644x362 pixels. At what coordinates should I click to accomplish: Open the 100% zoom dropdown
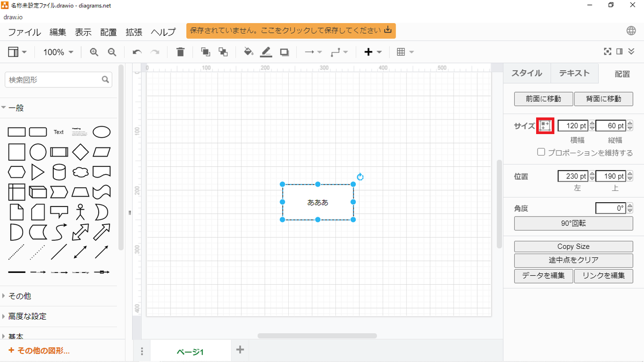pos(58,52)
